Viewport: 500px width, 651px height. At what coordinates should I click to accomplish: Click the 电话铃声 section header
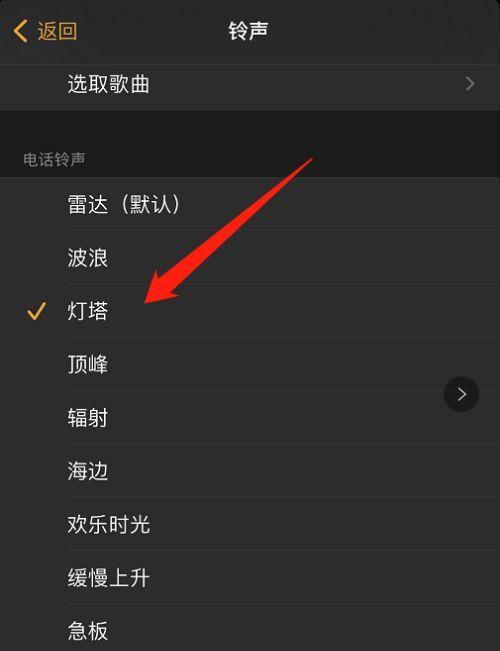[54, 159]
